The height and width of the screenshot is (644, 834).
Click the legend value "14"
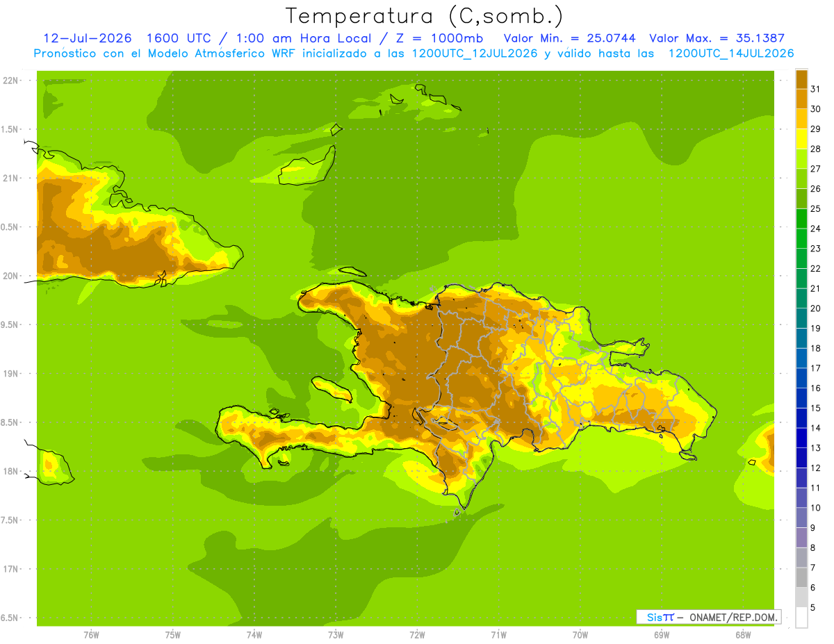pyautogui.click(x=815, y=428)
